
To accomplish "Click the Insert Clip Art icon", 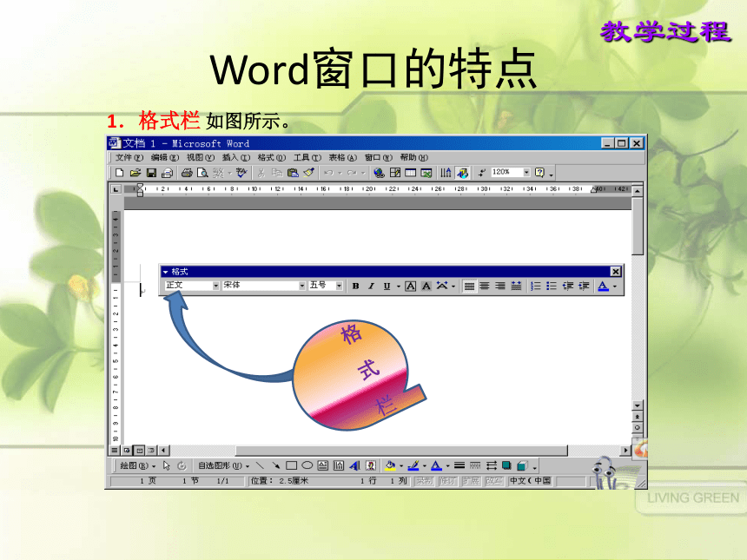I will (x=371, y=465).
